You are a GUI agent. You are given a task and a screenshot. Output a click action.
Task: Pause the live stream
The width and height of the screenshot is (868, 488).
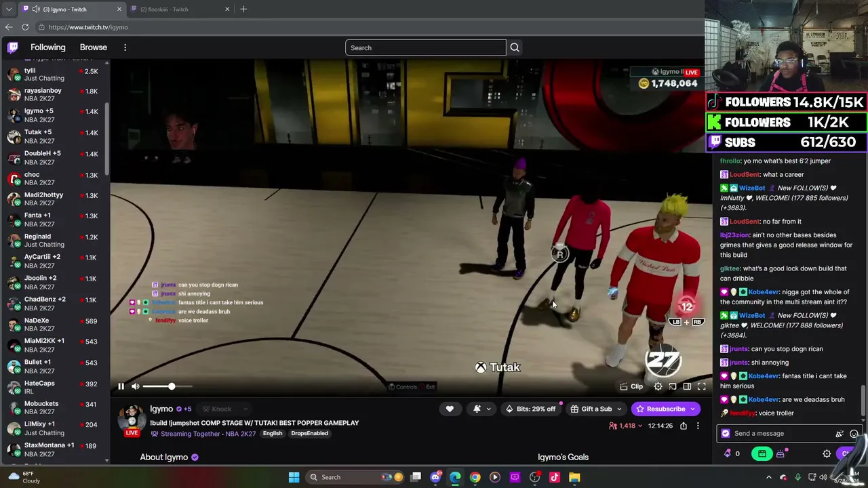pos(121,386)
